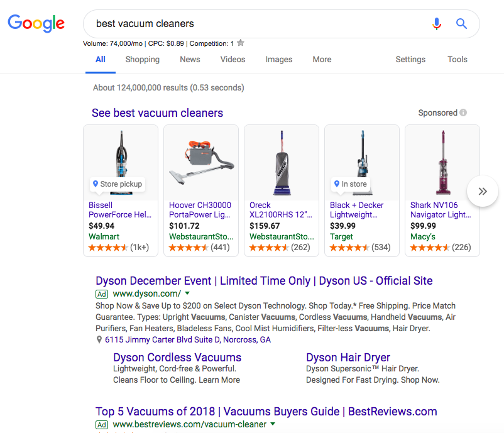Switch to the Images tab
Viewport: 504px width, 433px height.
click(x=278, y=60)
